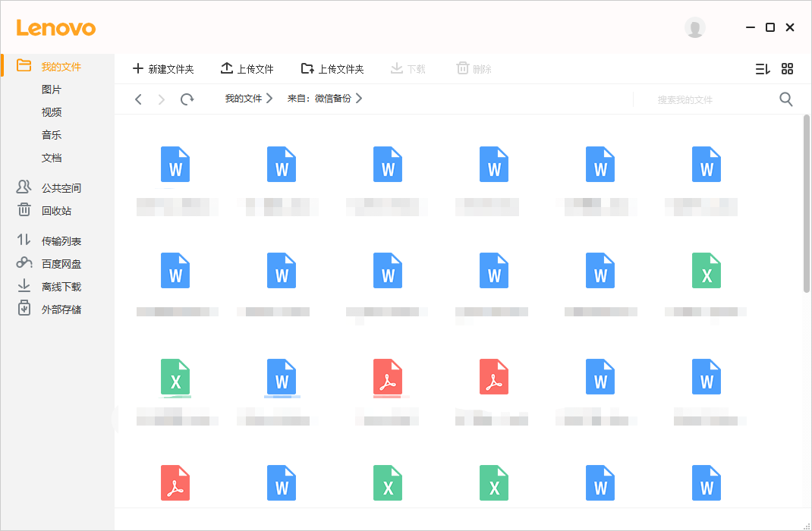The image size is (812, 531).
Task: Click 新建文件夹 button
Action: [163, 69]
